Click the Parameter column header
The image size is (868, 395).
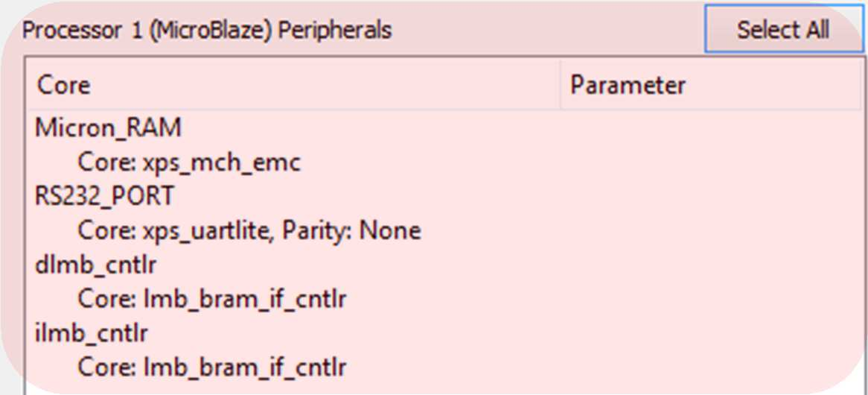tap(711, 85)
